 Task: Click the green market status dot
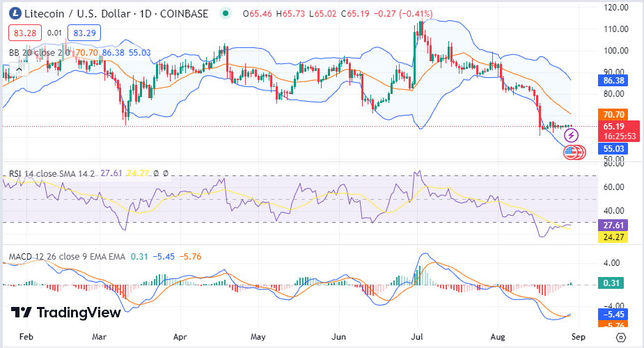coord(225,14)
